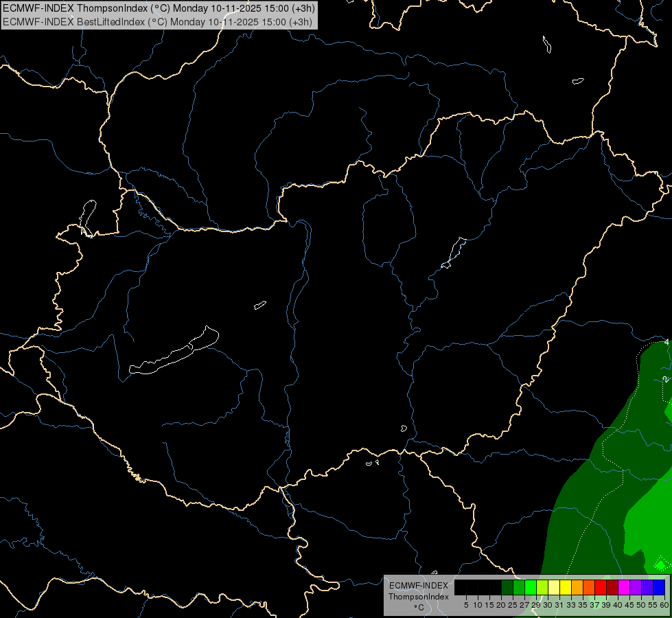This screenshot has width=672, height=618.
Task: Click legend tick value '33'
Action: pyautogui.click(x=571, y=605)
